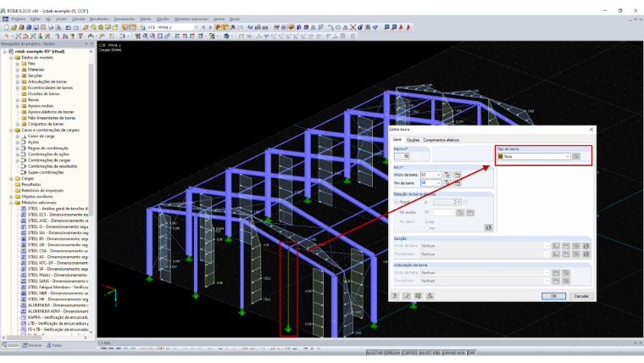This screenshot has height=363, width=644.
Task: Click the Print icon in toolbar
Action: pos(51,27)
